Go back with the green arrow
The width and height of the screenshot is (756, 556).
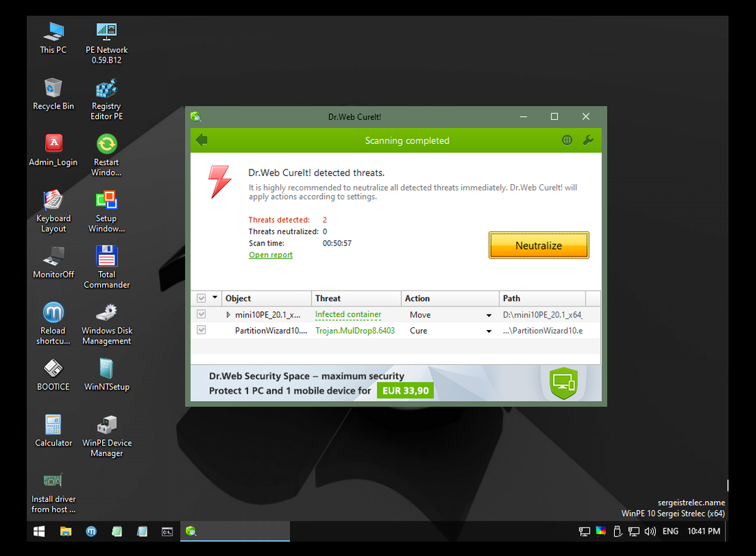click(202, 140)
